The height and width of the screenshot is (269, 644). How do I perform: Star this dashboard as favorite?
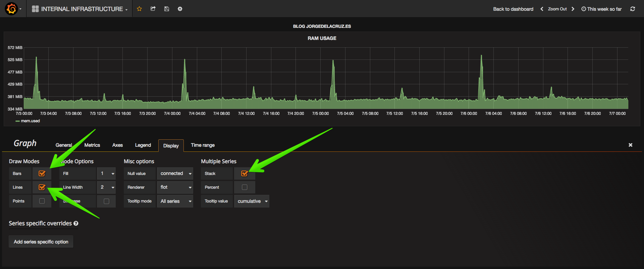(140, 9)
